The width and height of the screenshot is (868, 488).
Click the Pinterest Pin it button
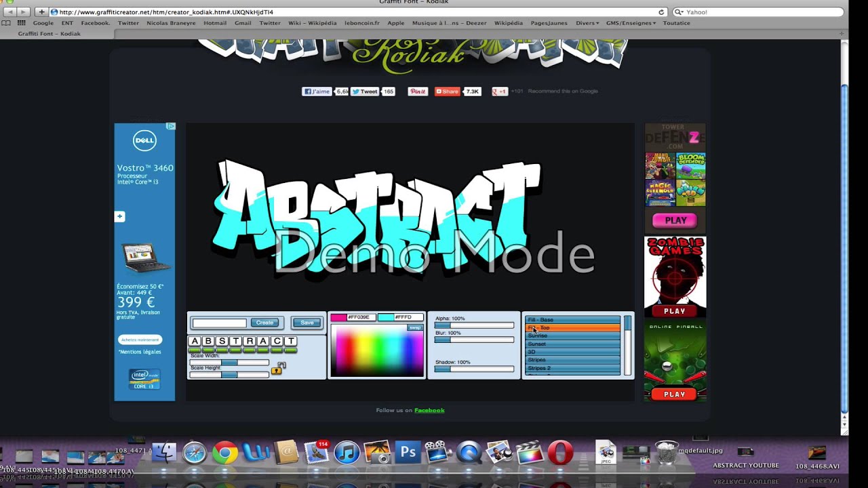(418, 91)
